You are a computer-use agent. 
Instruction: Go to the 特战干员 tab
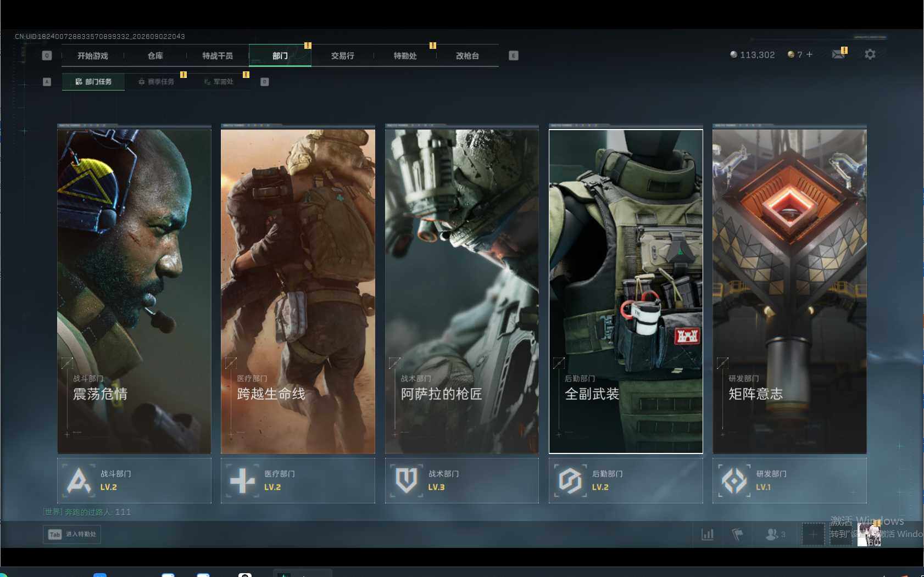pos(218,55)
